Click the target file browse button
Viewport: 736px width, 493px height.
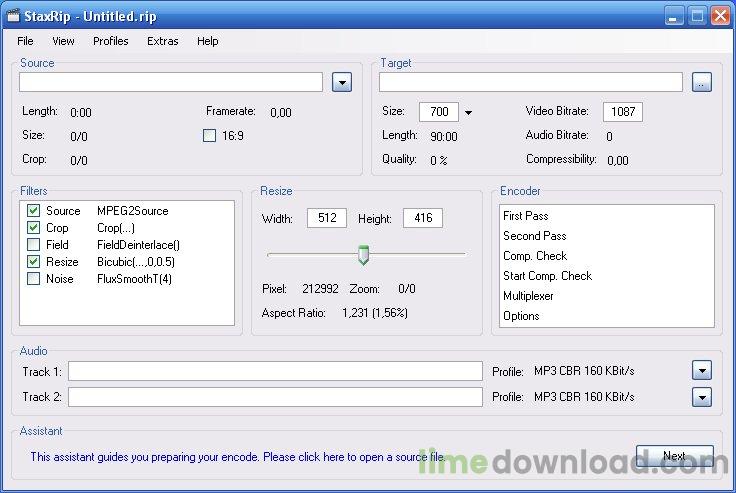[701, 82]
